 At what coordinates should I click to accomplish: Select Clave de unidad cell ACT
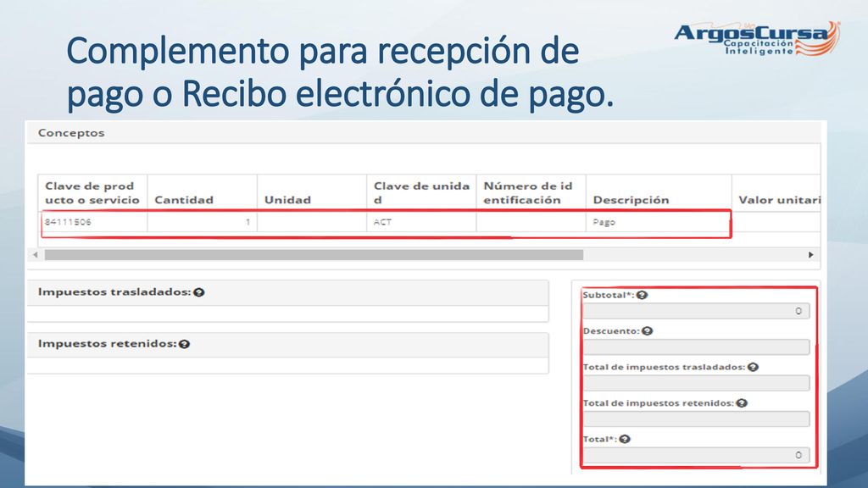click(421, 222)
